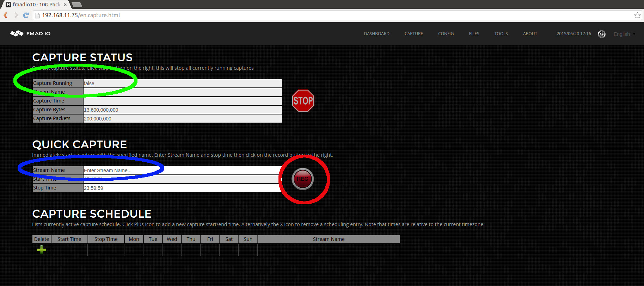
Task: Open the DASHBOARD menu item
Action: (x=376, y=34)
